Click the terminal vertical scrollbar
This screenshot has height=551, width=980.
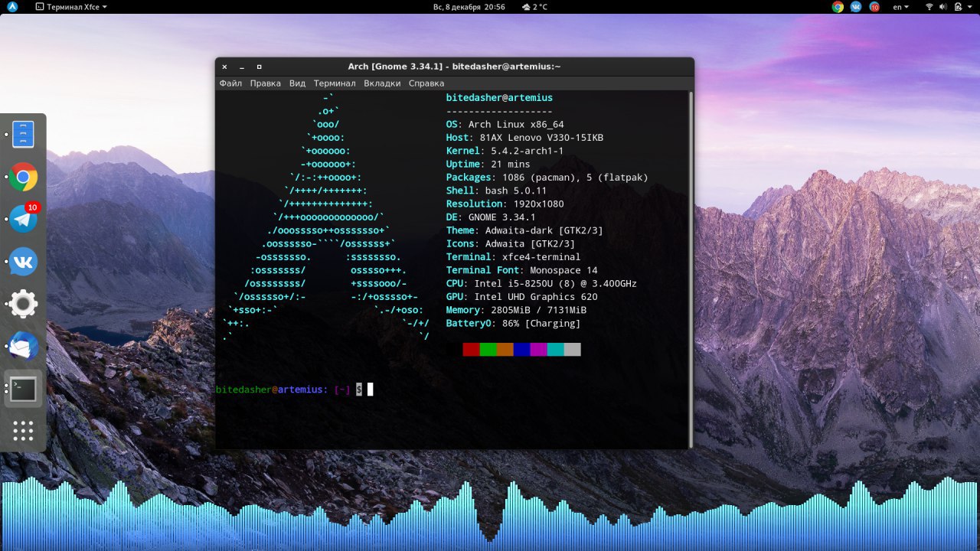691,269
